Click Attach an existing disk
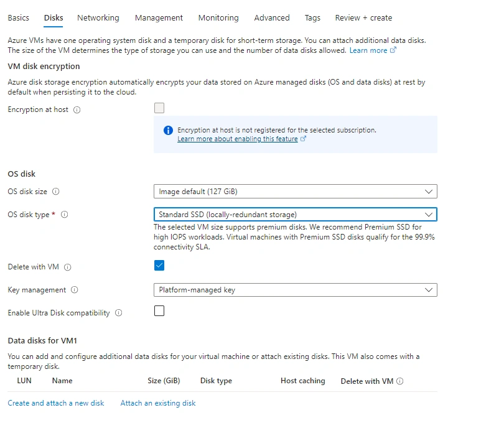Image resolution: width=504 pixels, height=433 pixels. (x=158, y=403)
